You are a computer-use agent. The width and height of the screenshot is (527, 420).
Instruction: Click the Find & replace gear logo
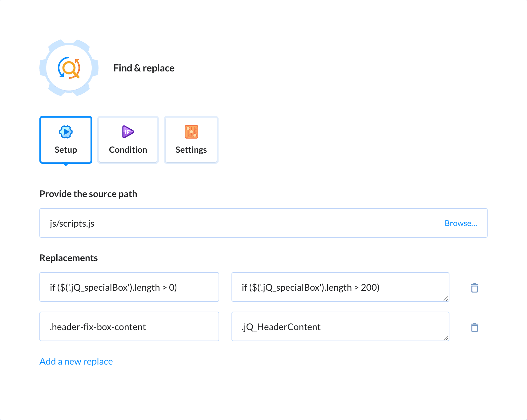pos(69,68)
